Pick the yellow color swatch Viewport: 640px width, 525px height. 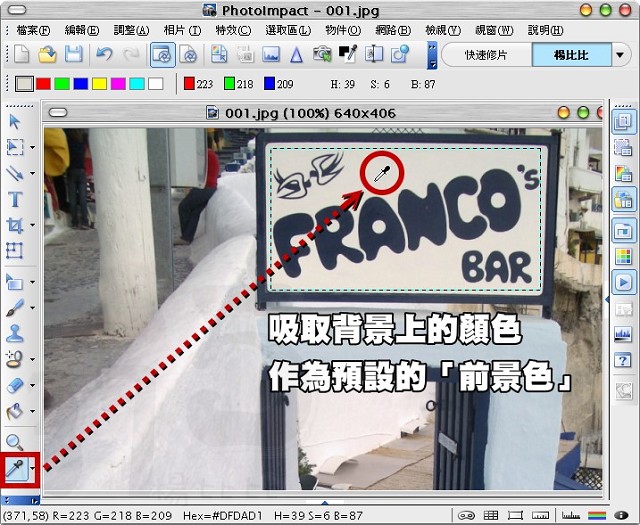click(99, 84)
